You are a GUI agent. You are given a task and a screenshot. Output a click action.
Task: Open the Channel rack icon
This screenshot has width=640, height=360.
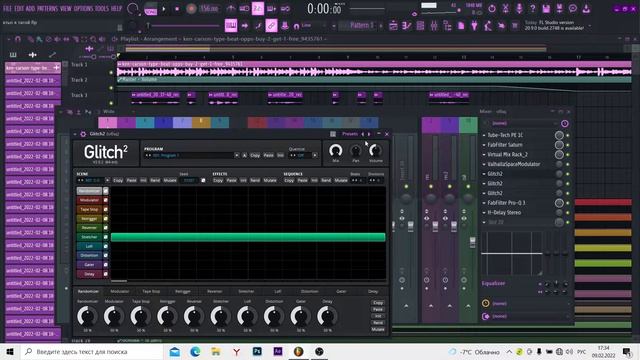[x=420, y=26]
